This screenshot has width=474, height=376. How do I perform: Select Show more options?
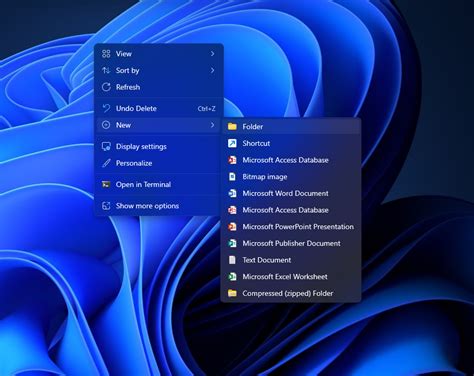(159, 206)
